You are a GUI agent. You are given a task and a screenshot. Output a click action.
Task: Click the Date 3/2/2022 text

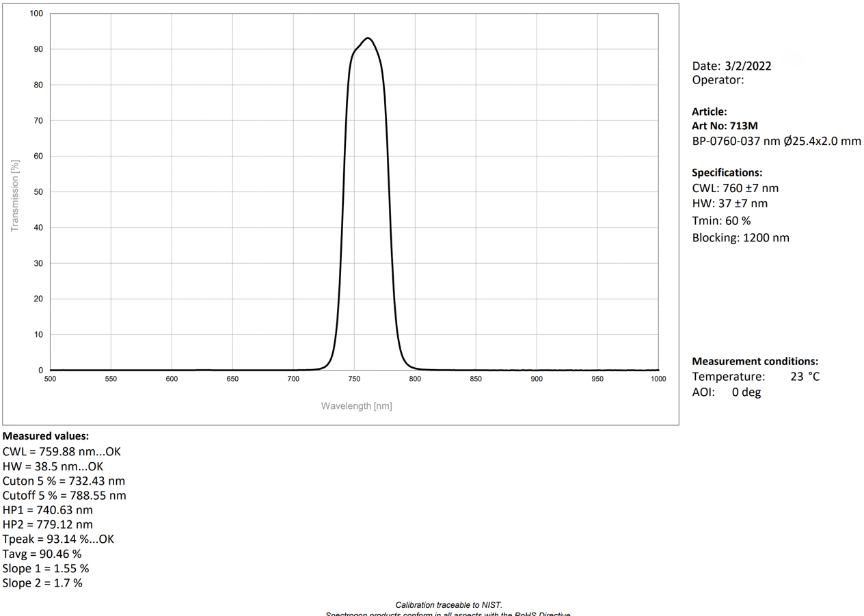click(731, 66)
